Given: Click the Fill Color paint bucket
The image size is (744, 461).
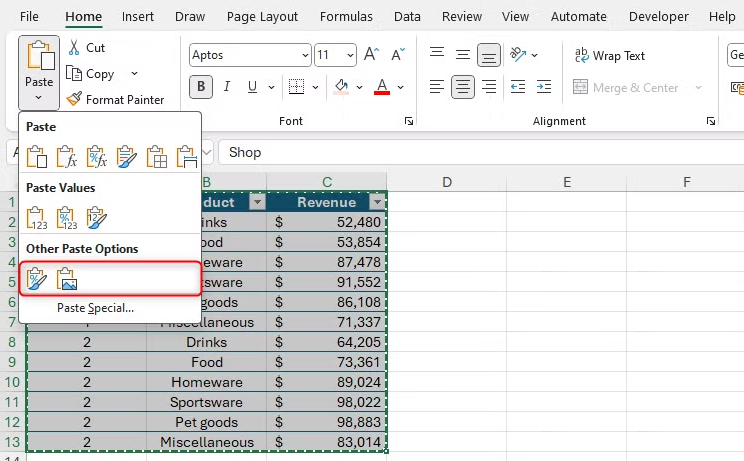Looking at the screenshot, I should tap(341, 87).
